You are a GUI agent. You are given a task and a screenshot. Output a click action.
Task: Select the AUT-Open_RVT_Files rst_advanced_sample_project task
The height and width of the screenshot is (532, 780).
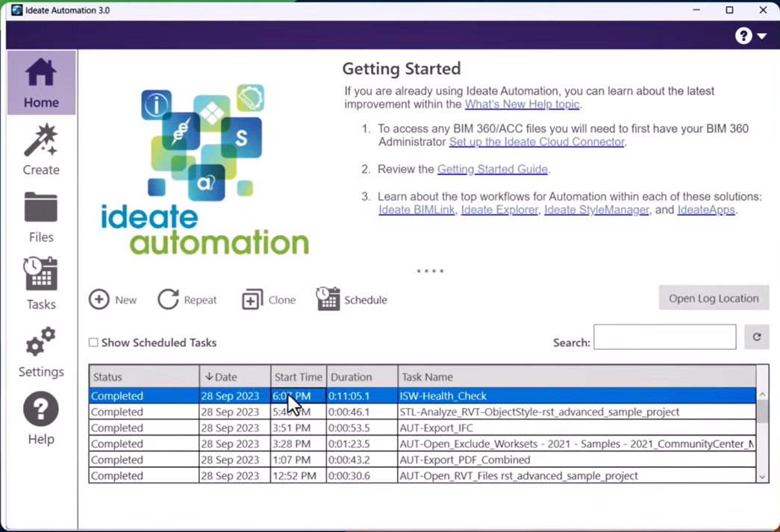click(422, 475)
